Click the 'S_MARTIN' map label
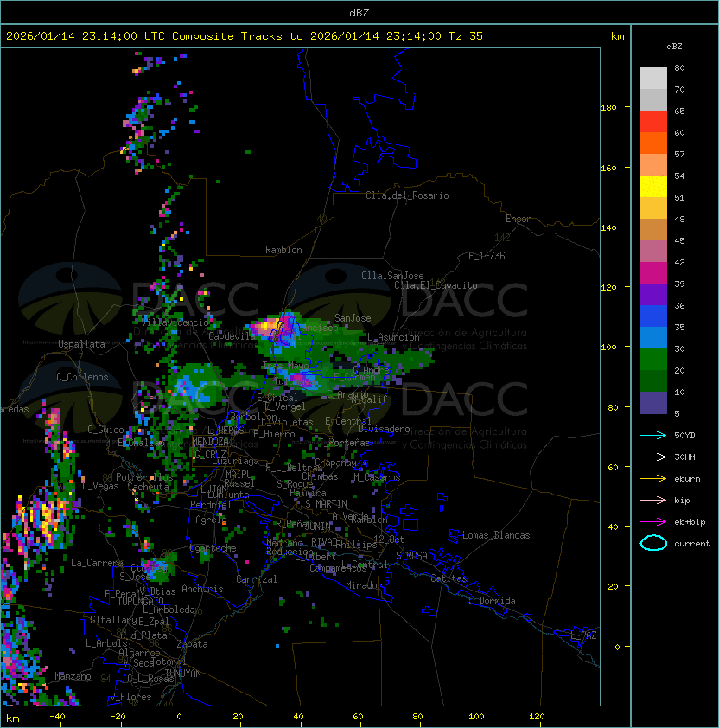Screen dimensions: 719x728 pos(326,504)
